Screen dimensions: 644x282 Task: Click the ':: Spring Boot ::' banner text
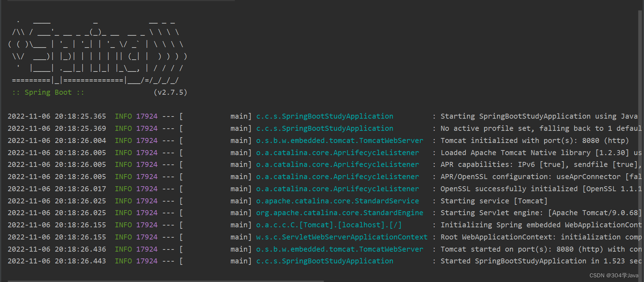click(x=48, y=92)
